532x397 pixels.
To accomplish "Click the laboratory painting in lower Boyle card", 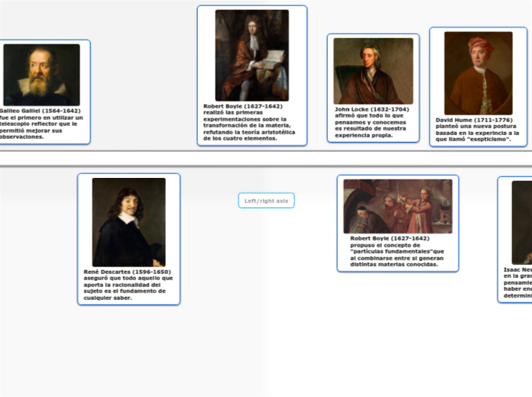I will [x=397, y=206].
